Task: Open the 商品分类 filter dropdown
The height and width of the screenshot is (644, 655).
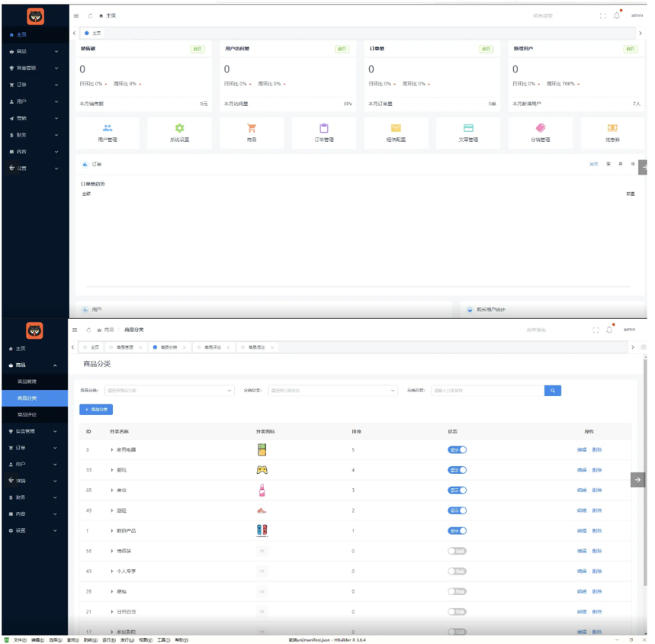Action: [169, 391]
